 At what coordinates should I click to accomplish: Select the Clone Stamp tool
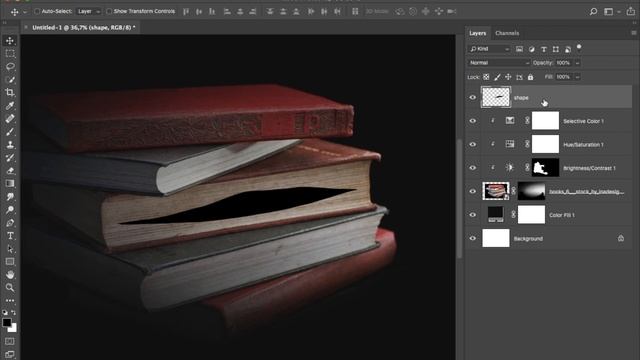click(x=10, y=145)
